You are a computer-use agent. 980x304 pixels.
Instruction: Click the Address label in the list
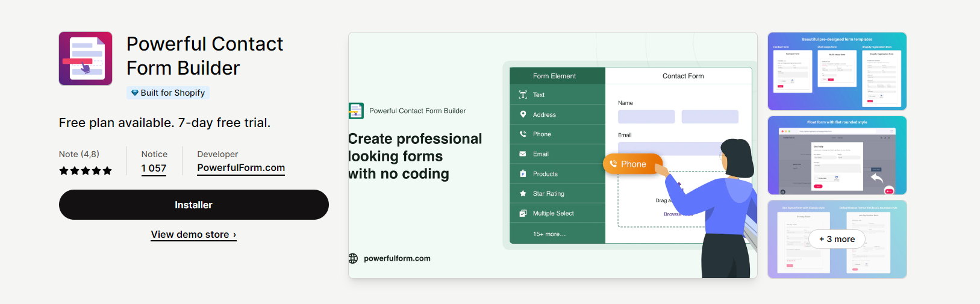click(x=545, y=114)
